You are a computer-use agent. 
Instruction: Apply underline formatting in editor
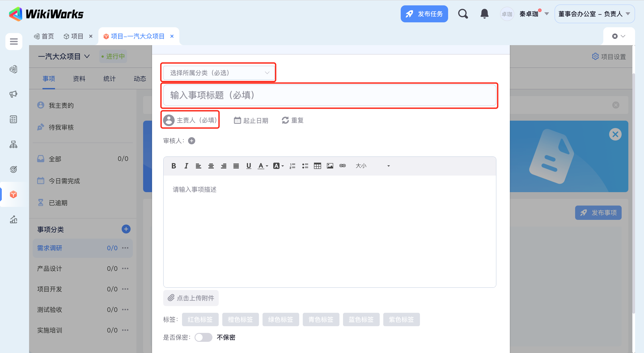248,166
